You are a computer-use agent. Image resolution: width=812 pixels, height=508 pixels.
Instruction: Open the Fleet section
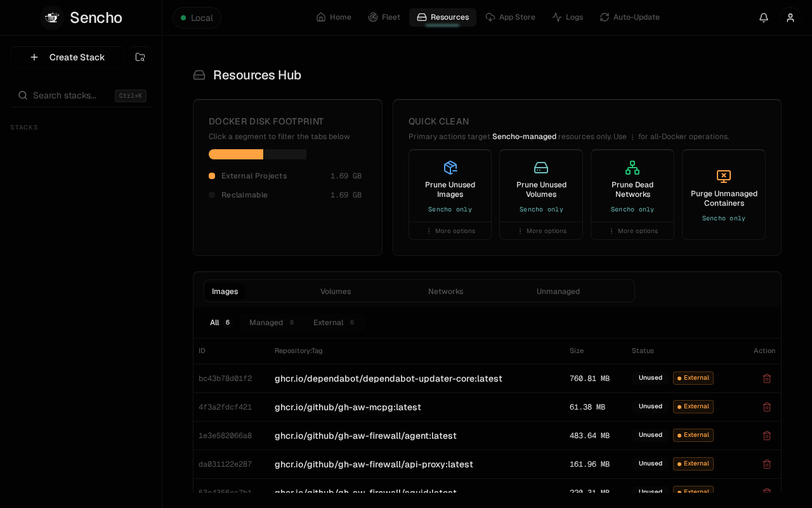(384, 17)
